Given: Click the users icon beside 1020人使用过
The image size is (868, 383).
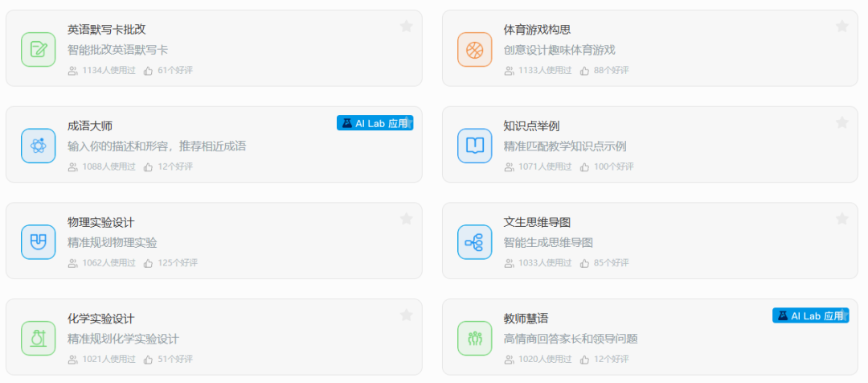Looking at the screenshot, I should coord(509,359).
